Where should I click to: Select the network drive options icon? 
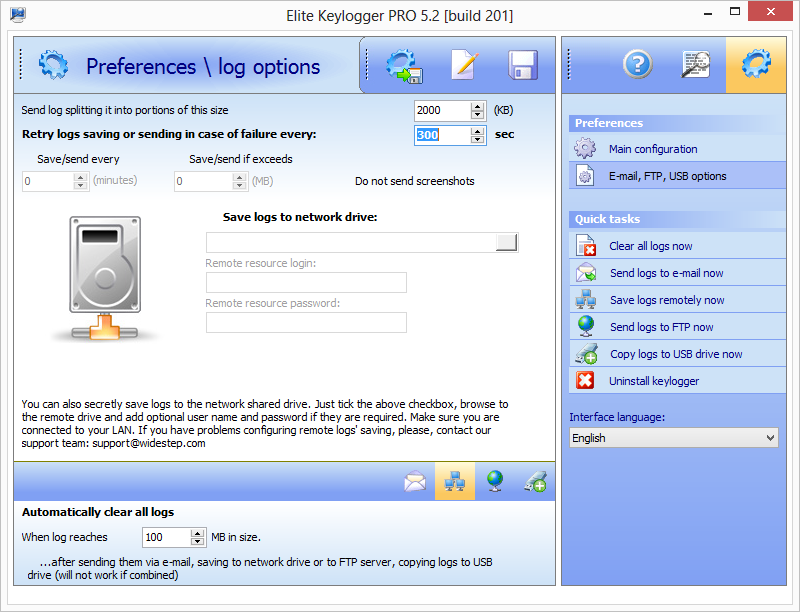(x=455, y=482)
